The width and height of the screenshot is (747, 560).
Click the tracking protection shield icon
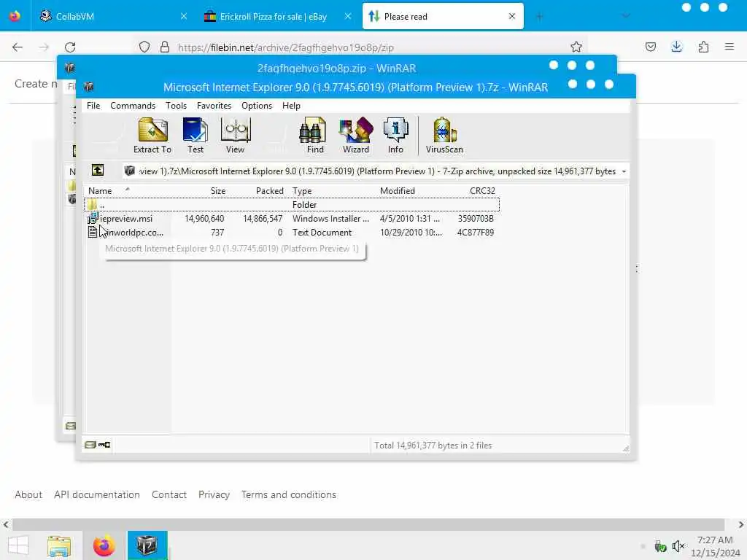[144, 47]
